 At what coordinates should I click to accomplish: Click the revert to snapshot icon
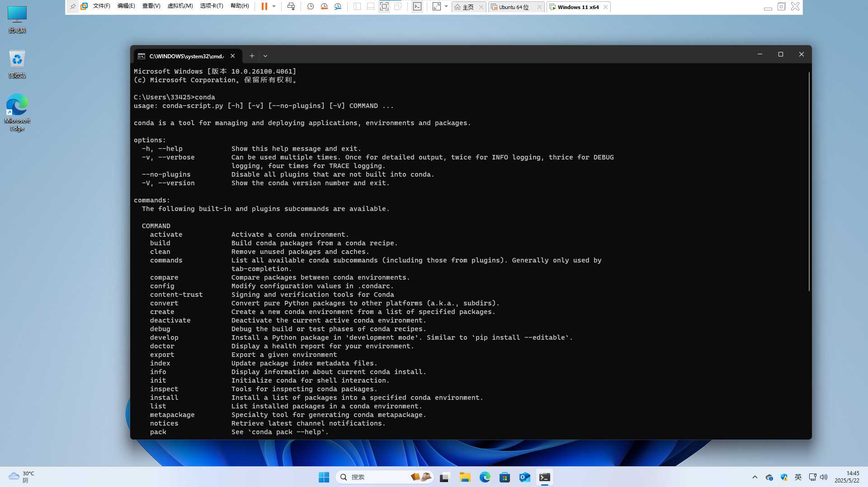(x=324, y=6)
